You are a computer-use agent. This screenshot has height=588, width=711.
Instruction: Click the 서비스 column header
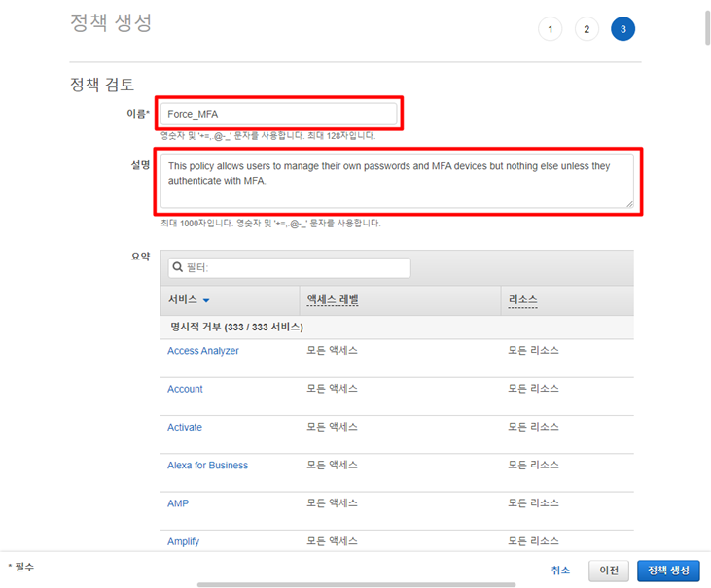point(230,300)
